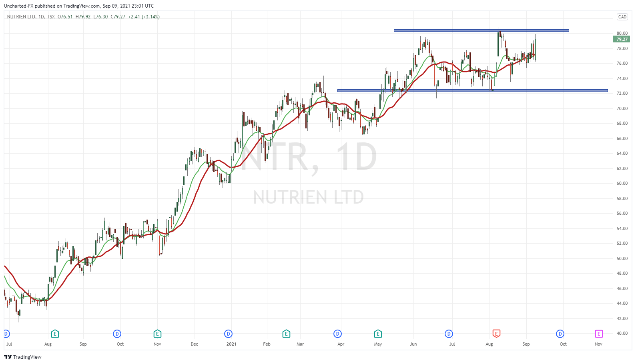Open the CAD currency selector
The width and height of the screenshot is (636, 364).
tap(622, 17)
